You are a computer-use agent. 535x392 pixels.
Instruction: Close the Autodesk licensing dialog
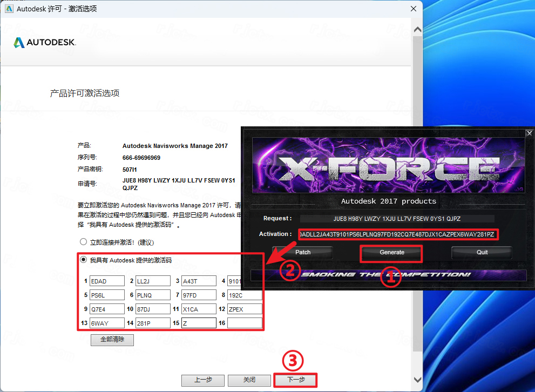(x=413, y=9)
